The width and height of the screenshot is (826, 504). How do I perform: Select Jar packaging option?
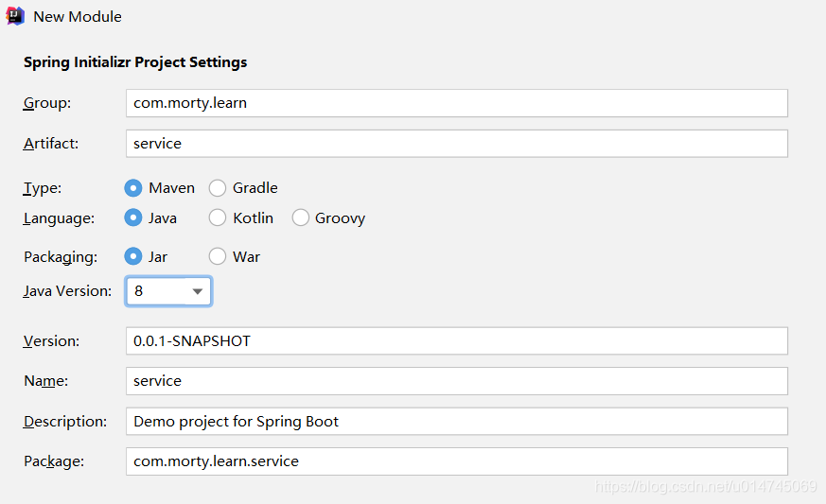coord(133,257)
